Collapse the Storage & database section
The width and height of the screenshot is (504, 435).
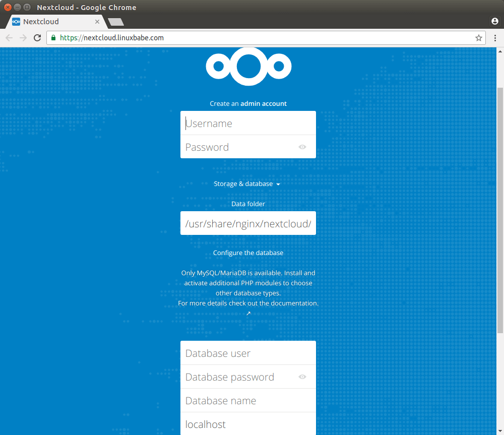coord(247,184)
